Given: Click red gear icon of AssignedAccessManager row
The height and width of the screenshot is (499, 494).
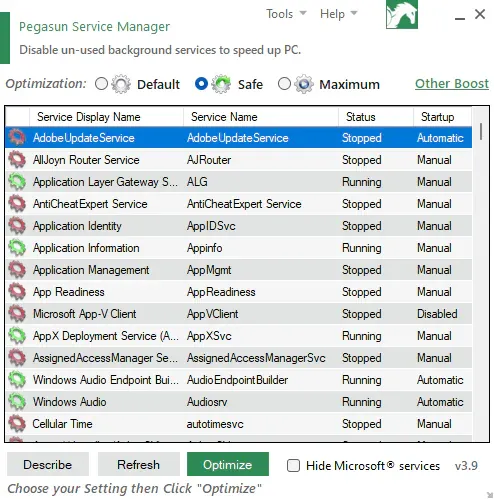Looking at the screenshot, I should tap(17, 357).
